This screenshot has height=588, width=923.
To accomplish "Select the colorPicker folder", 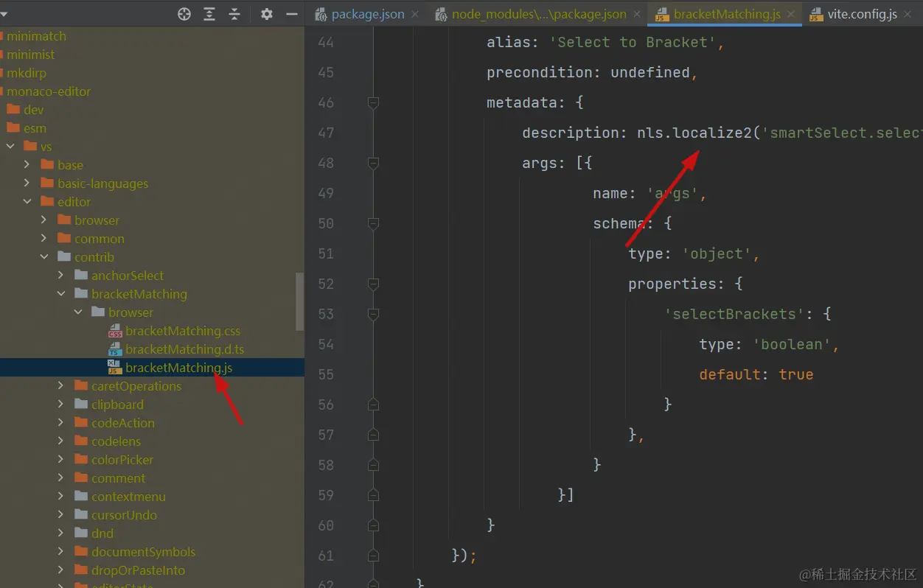I will point(122,460).
